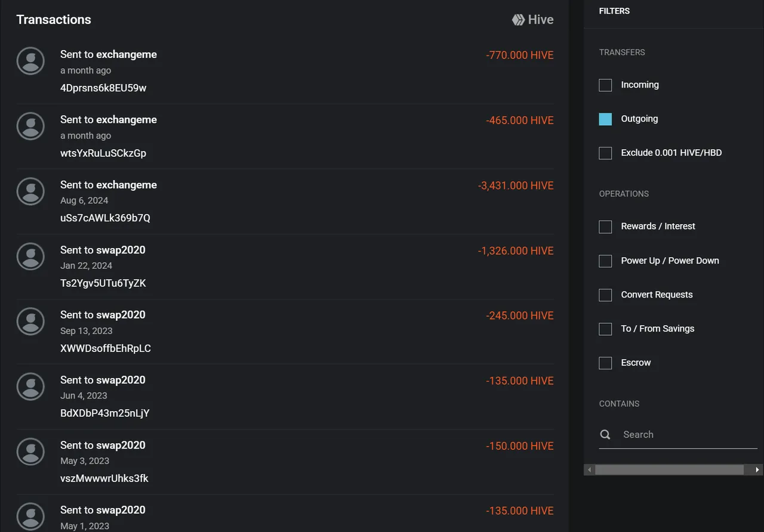
Task: Click the -1,326.000 HIVE amount
Action: point(516,250)
